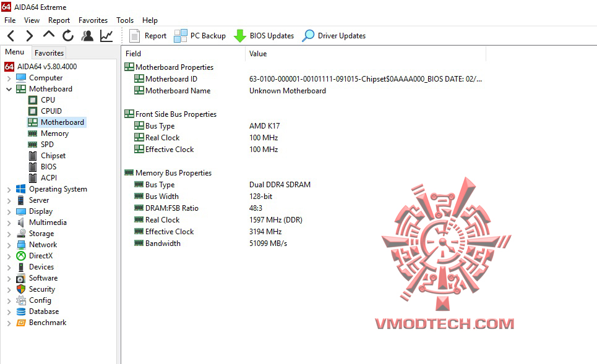
Task: Click the Server tower icon
Action: [21, 200]
